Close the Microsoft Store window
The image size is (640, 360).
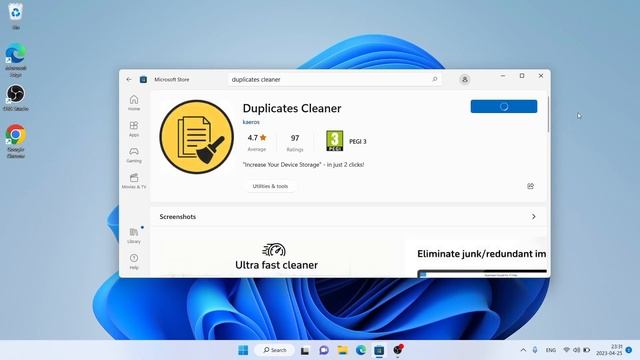(x=541, y=76)
